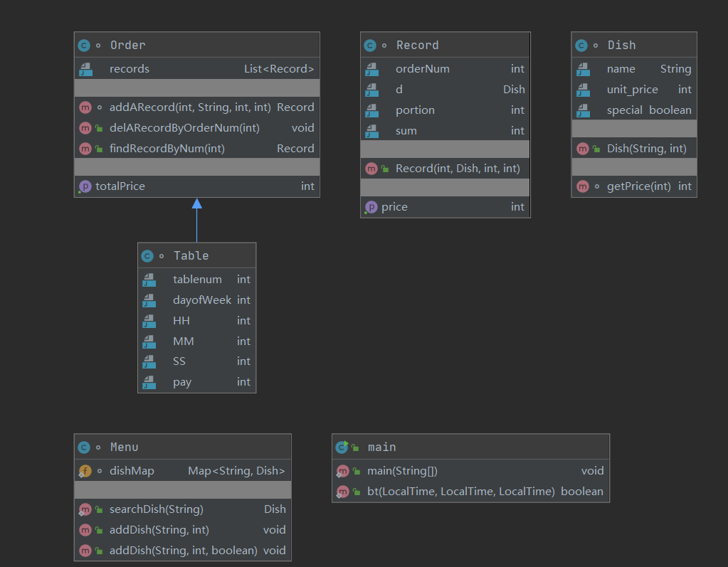
Task: Click the List<Record> type label
Action: coord(279,69)
